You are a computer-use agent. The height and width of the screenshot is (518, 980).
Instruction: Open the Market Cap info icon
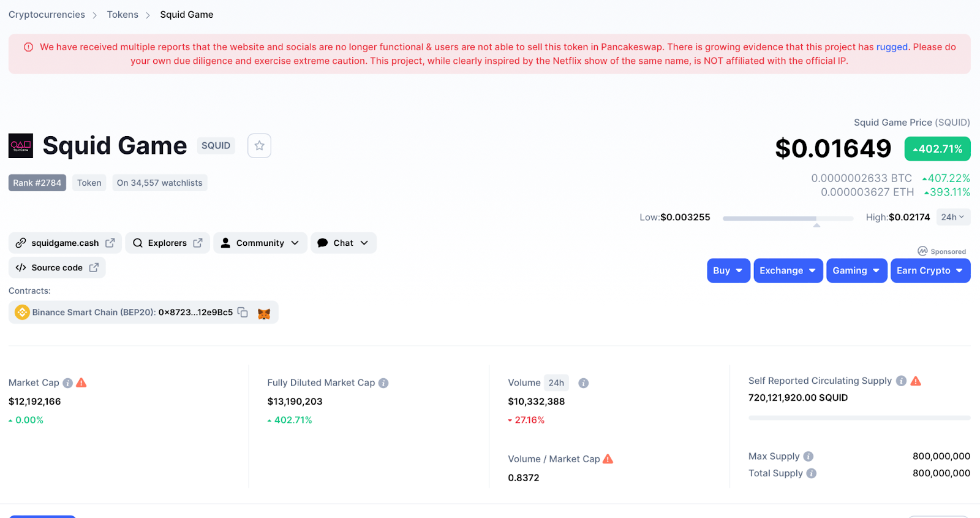67,383
